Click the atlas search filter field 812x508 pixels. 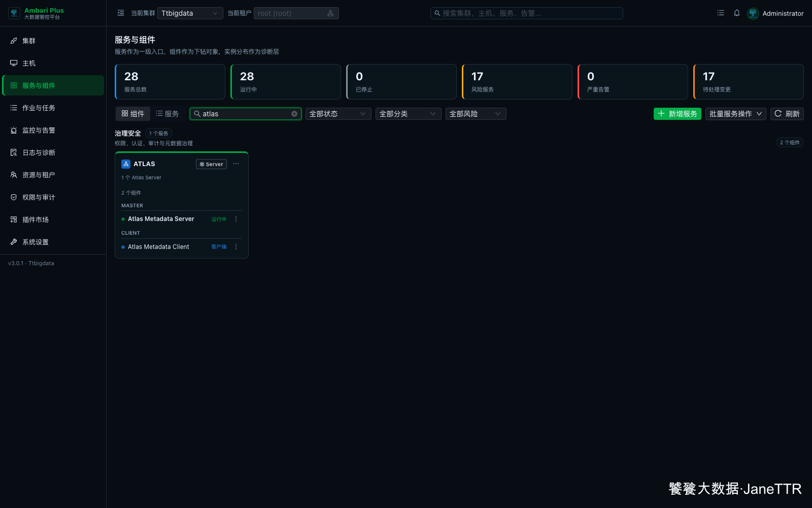point(246,114)
